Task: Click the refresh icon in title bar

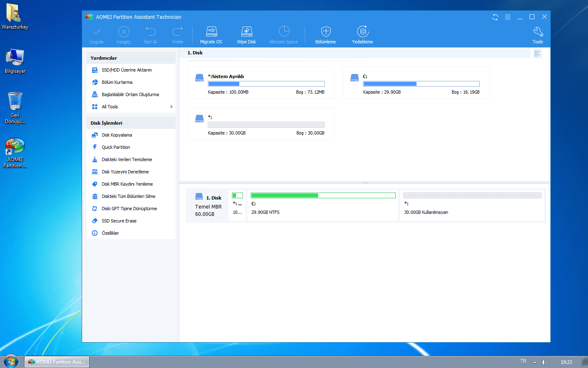Action: coord(495,17)
